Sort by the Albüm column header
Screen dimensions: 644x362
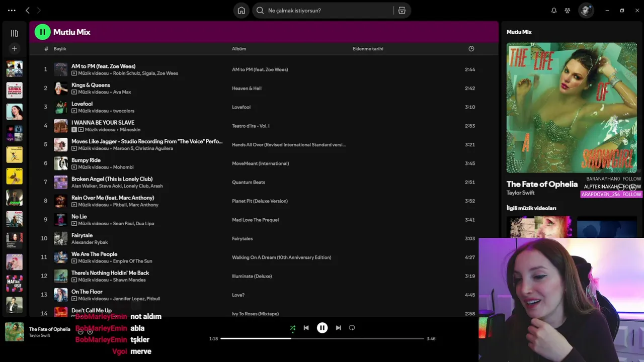239,49
